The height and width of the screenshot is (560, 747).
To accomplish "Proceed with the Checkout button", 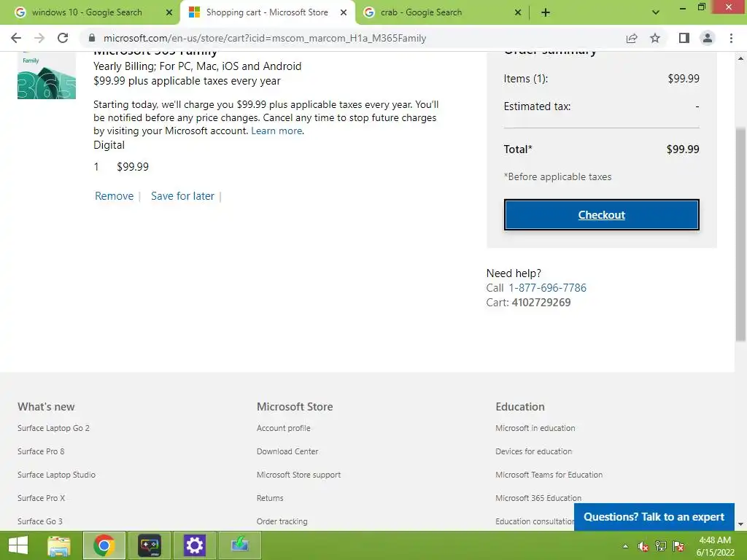I will [x=601, y=215].
